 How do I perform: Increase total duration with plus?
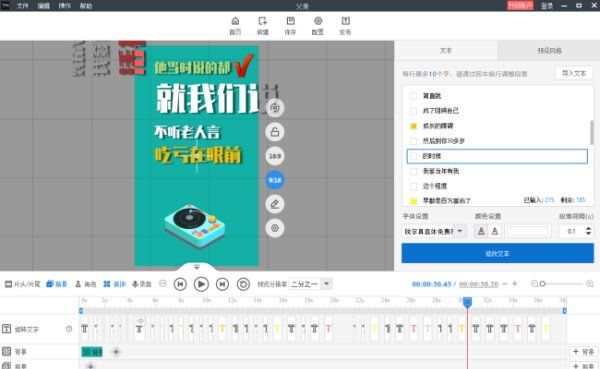tap(515, 284)
